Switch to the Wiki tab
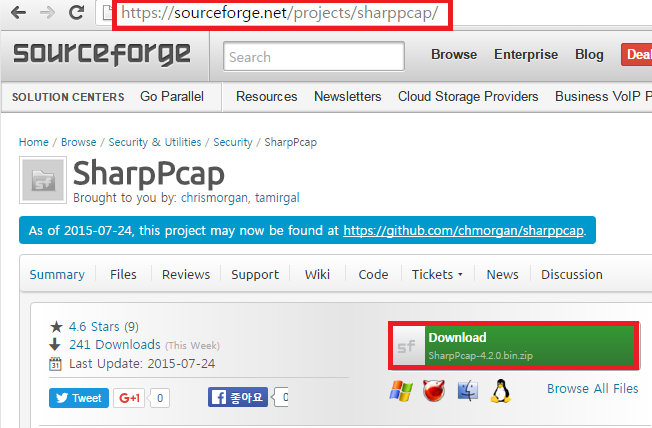 pyautogui.click(x=317, y=275)
